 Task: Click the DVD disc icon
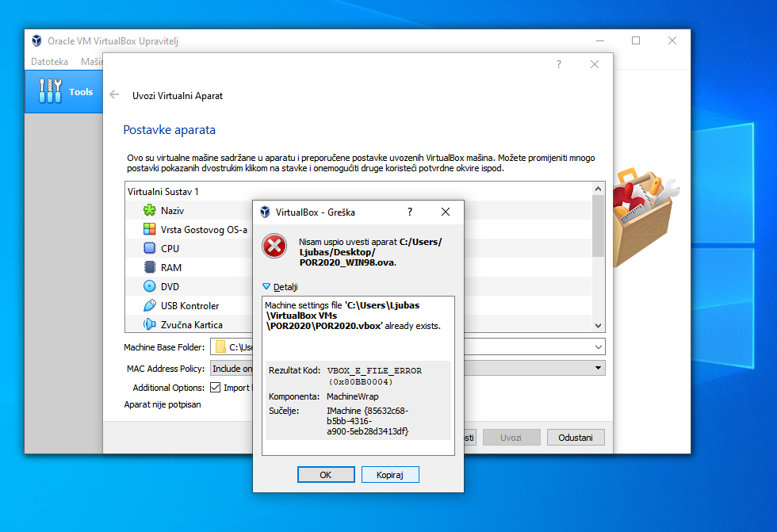coord(149,286)
